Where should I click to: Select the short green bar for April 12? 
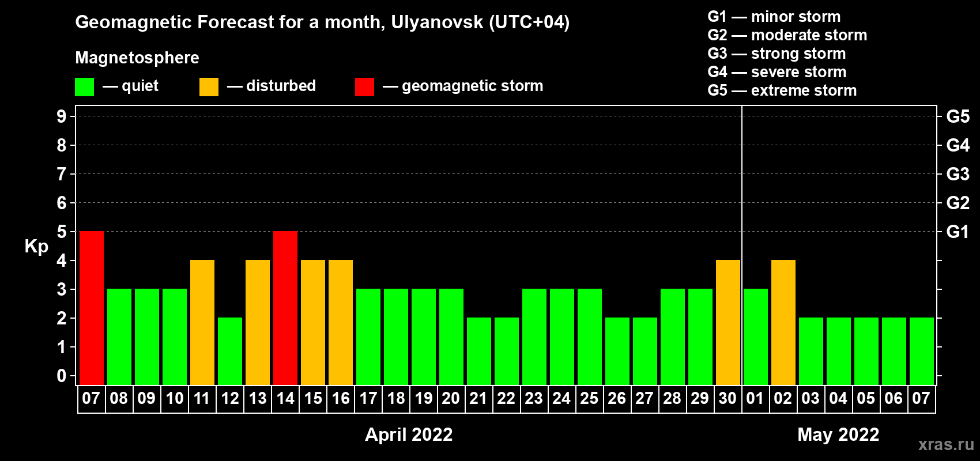point(230,352)
